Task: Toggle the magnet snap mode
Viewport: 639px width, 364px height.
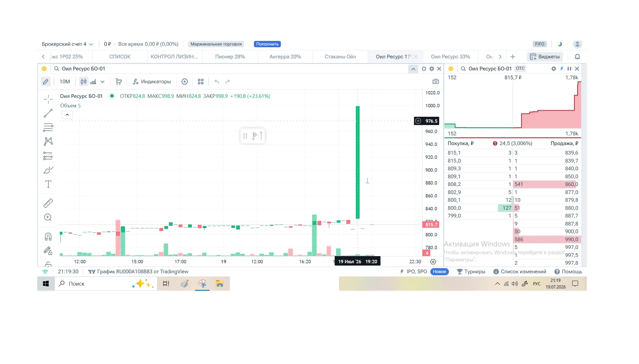Action: tap(48, 237)
